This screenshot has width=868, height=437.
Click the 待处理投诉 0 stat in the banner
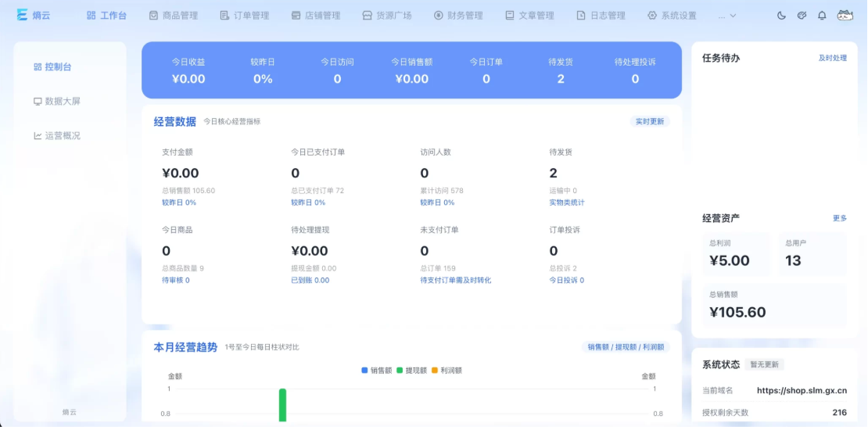pos(635,71)
